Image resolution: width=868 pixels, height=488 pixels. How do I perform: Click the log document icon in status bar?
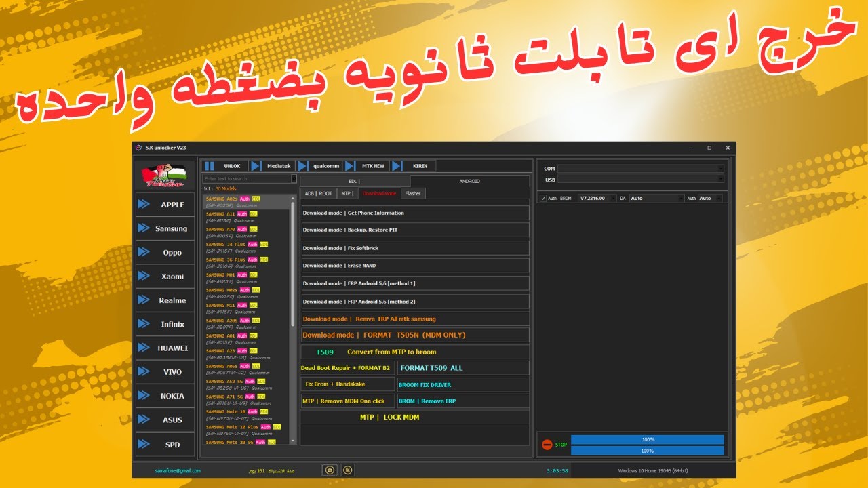(347, 470)
